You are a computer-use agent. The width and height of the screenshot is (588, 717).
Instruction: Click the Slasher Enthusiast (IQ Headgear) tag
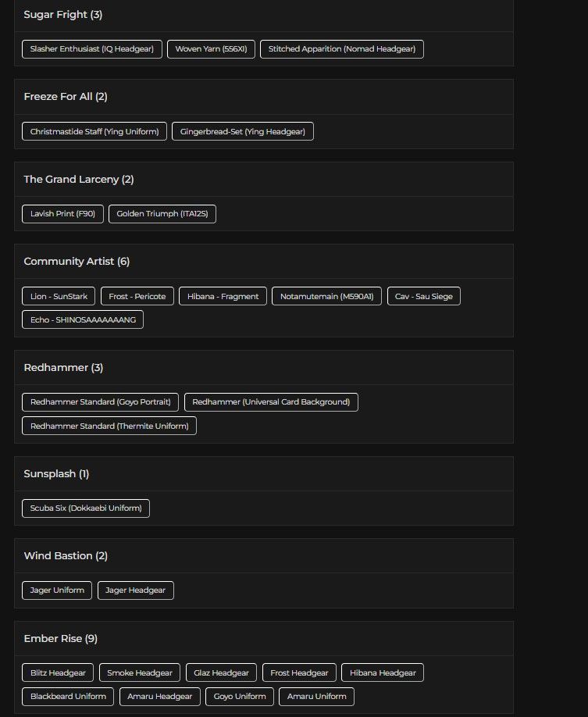91,48
